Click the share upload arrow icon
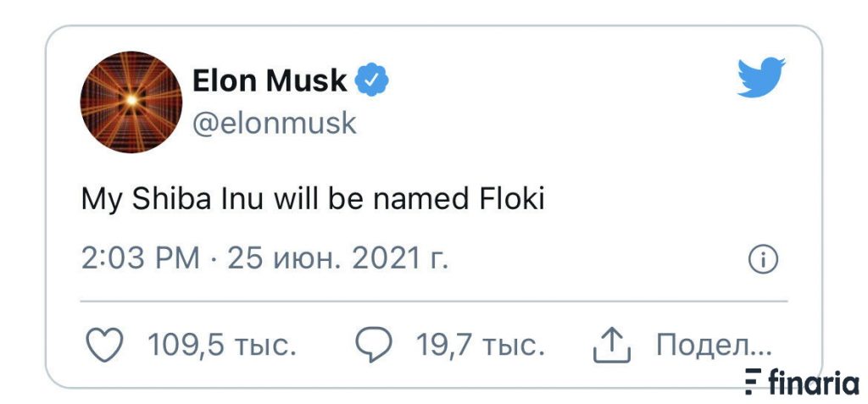The image size is (868, 404). (612, 346)
